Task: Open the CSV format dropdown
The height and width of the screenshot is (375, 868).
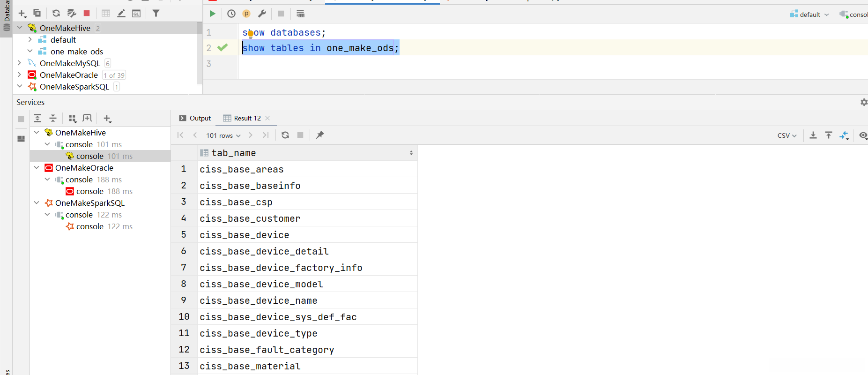Action: [x=786, y=135]
